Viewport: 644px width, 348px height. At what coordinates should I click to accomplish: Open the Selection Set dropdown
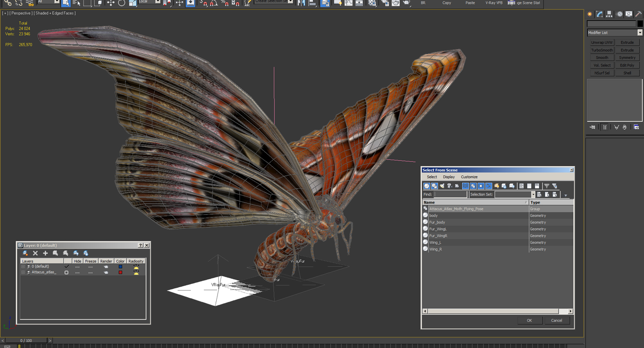(533, 194)
